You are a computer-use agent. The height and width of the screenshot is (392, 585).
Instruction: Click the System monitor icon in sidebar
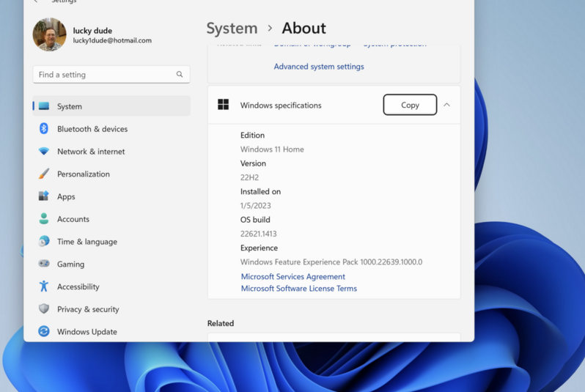(44, 106)
